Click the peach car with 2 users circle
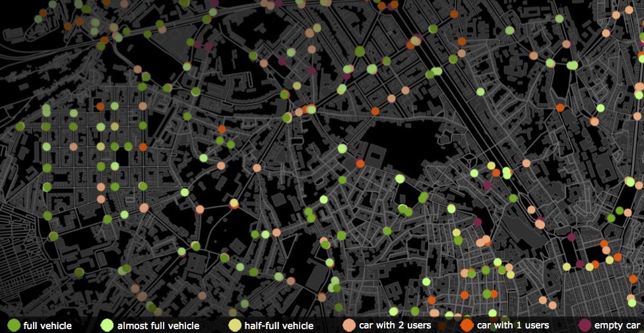Screen dimensions: 644x333 (348, 325)
